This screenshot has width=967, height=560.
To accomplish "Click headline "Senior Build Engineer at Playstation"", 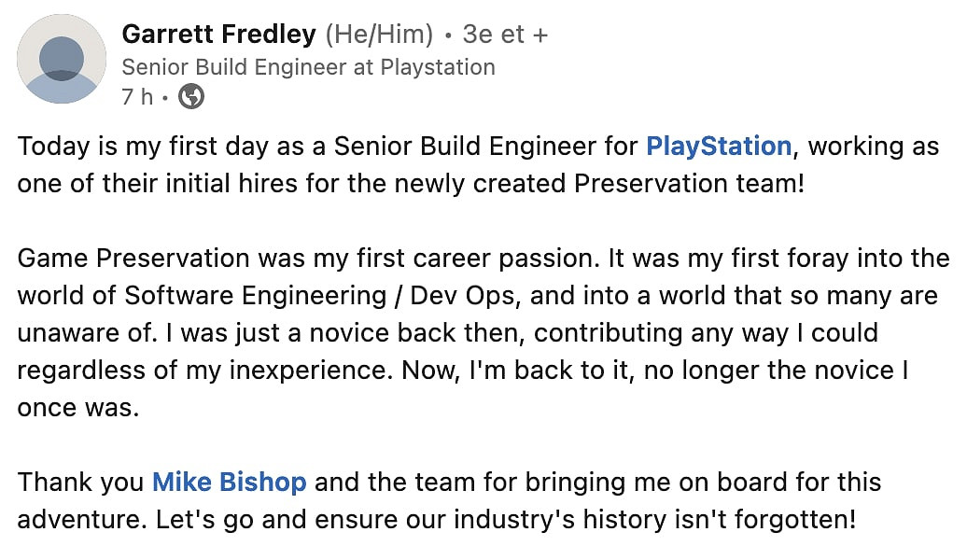I will click(308, 67).
